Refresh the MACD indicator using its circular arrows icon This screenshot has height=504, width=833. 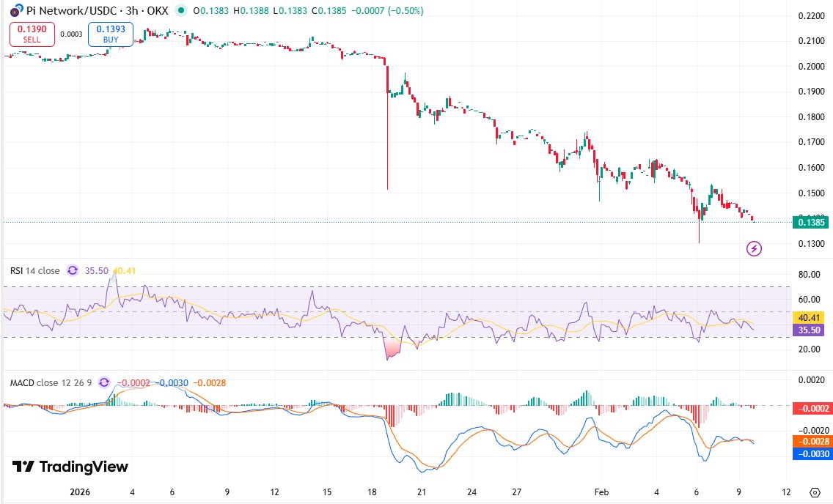point(103,382)
